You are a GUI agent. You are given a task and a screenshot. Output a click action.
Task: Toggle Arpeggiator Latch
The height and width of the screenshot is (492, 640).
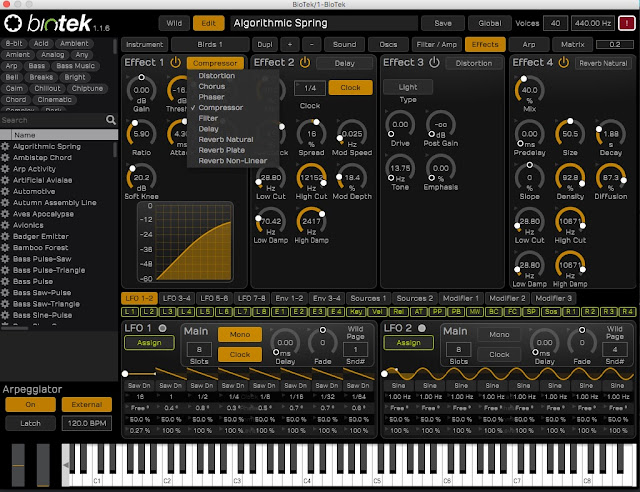pos(31,423)
